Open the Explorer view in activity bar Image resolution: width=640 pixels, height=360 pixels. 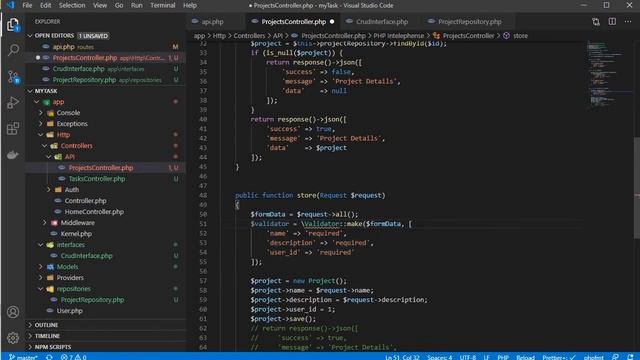(x=13, y=25)
